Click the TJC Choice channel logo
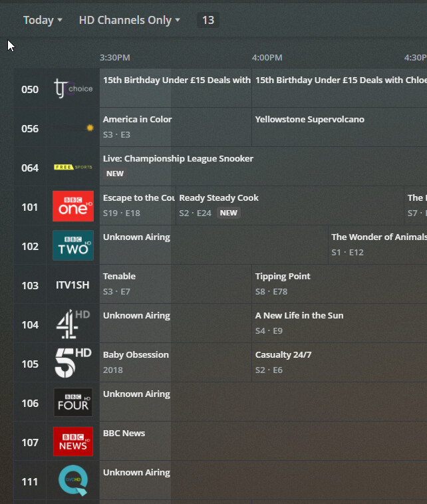Screen dimensions: 427x504 coord(73,88)
